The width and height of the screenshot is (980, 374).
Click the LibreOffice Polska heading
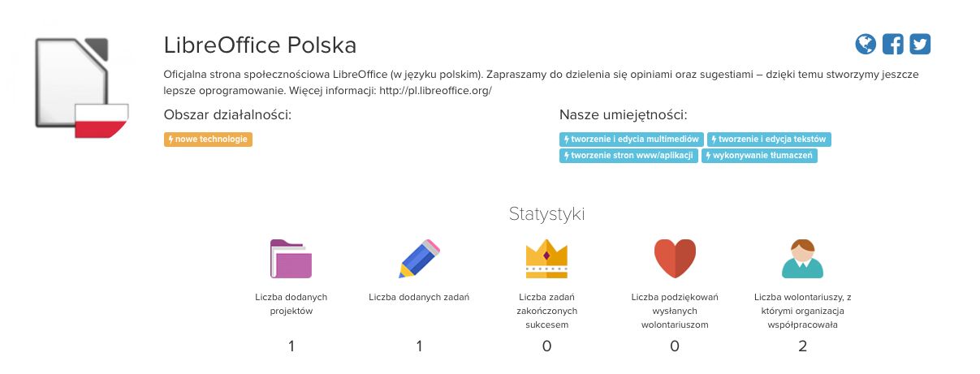[x=260, y=45]
